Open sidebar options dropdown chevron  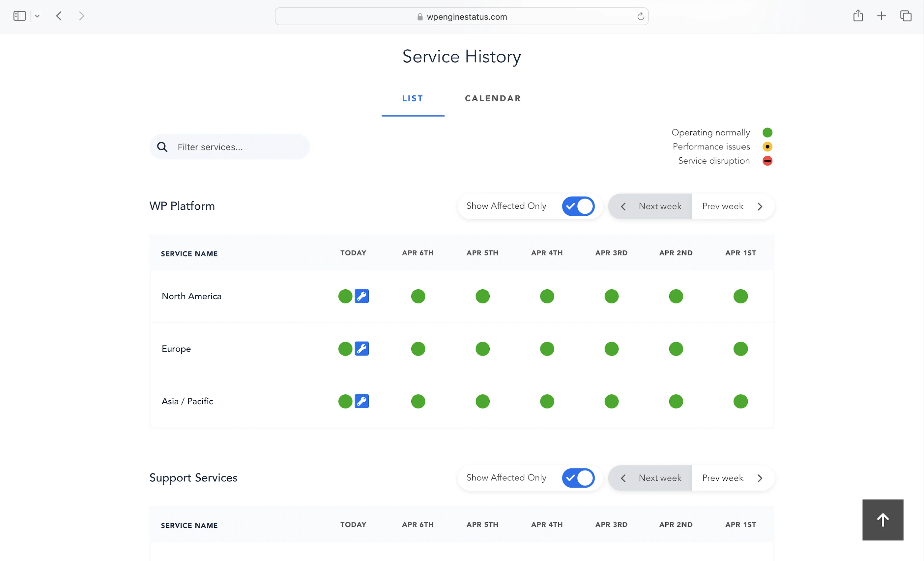[37, 16]
